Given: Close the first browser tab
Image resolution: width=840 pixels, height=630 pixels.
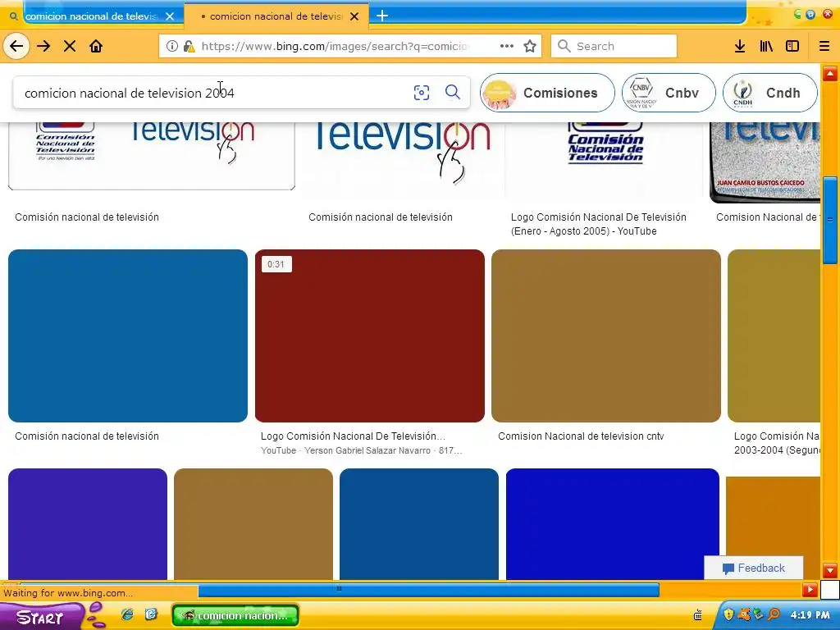Looking at the screenshot, I should coord(170,16).
